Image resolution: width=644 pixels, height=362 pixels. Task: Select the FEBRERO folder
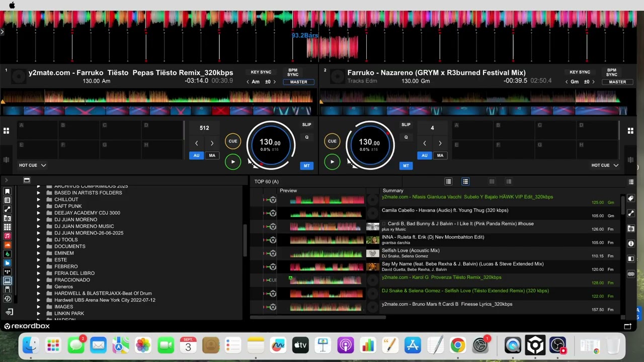pos(66,266)
